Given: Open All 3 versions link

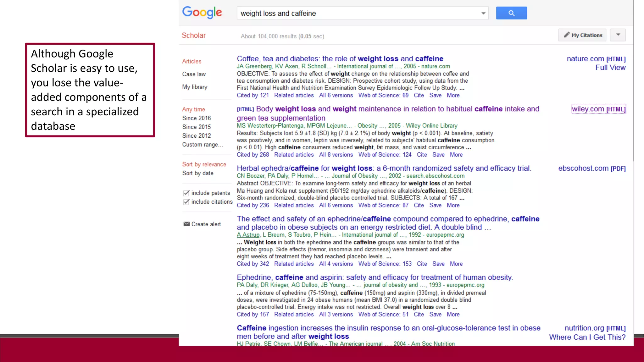Looking at the screenshot, I should (336, 314).
